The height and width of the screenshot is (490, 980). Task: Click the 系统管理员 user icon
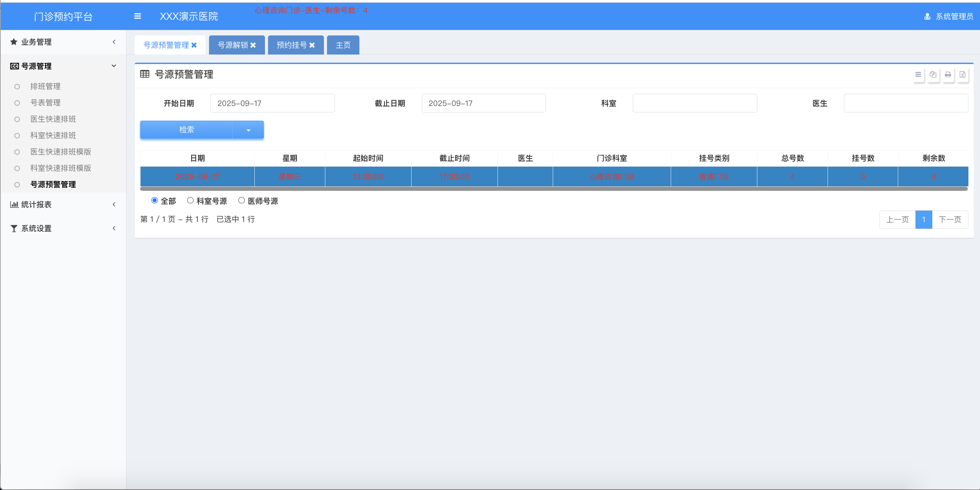coord(927,16)
